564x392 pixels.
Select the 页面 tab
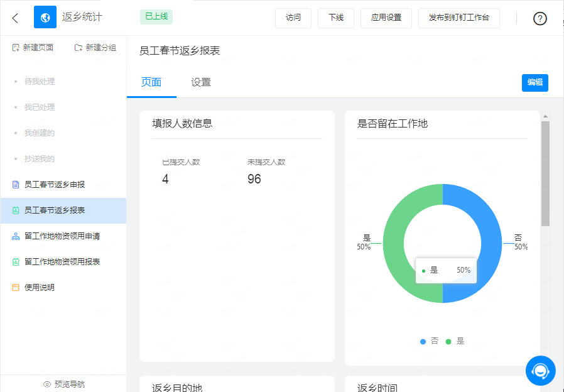point(151,82)
